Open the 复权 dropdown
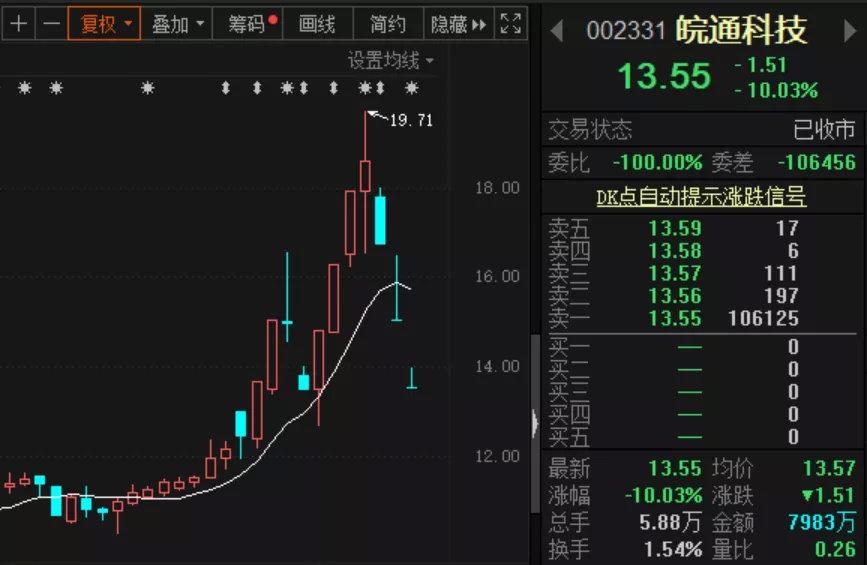 pos(105,24)
